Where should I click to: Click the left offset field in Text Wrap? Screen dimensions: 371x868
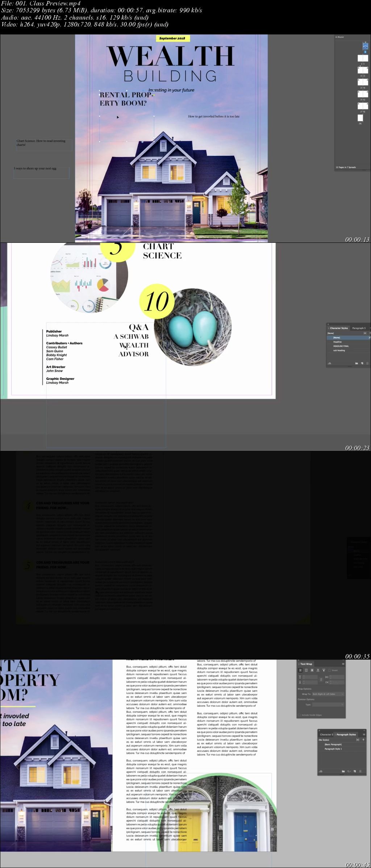coord(336,677)
